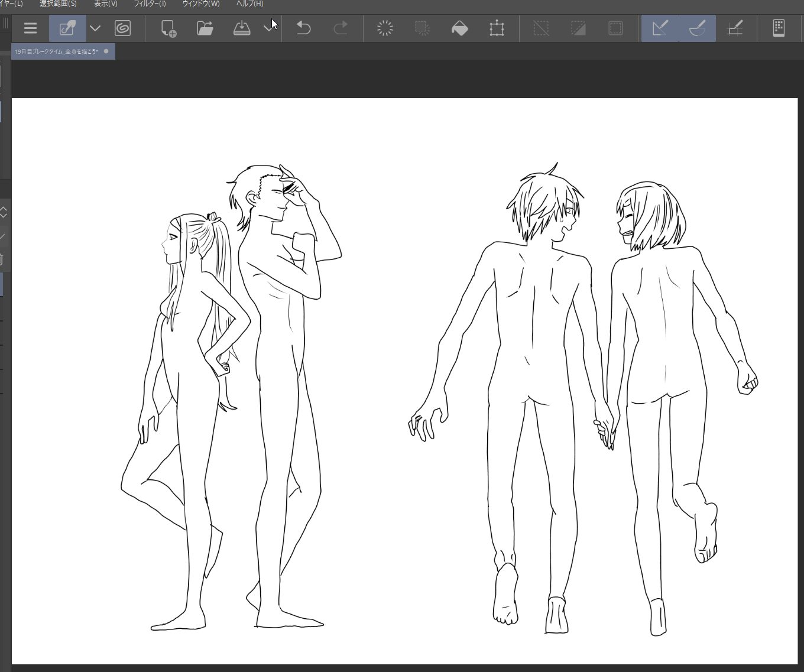
Task: Open the smartphone companion mode icon
Action: point(779,28)
